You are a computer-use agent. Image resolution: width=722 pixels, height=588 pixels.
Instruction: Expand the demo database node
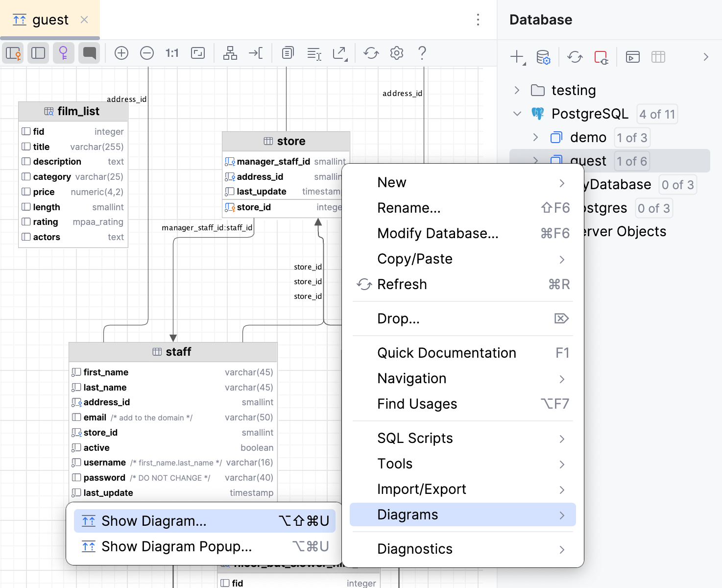(x=535, y=137)
